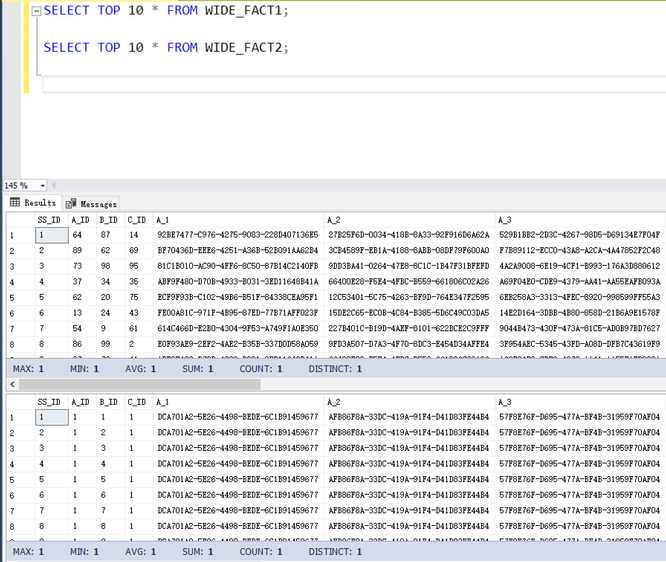The height and width of the screenshot is (562, 666).
Task: Click cell 92BE7477-C976-4275-9083-228D407136E5
Action: (238, 235)
